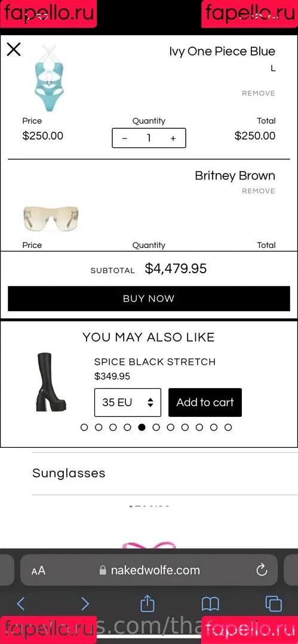The image size is (298, 644).
Task: Click the BUY NOW button
Action: [149, 299]
